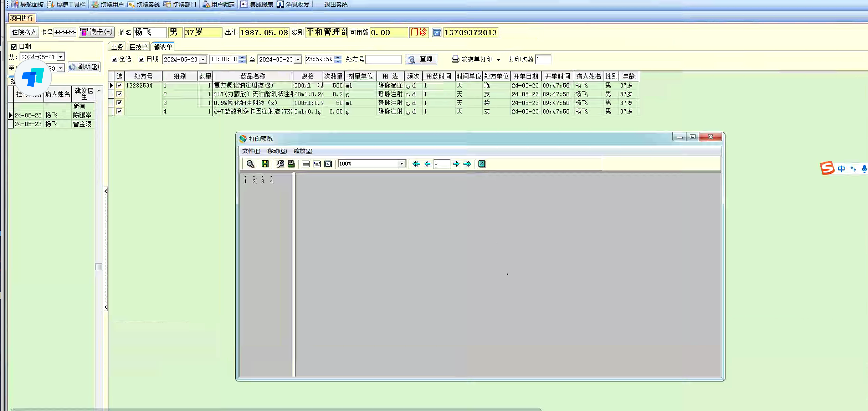The height and width of the screenshot is (411, 868).
Task: Click the green save icon in print preview
Action: point(265,164)
